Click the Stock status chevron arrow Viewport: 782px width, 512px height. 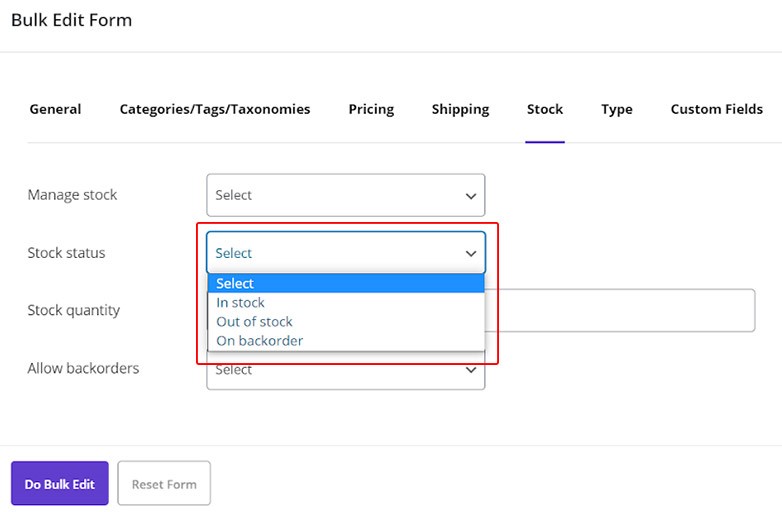[471, 254]
